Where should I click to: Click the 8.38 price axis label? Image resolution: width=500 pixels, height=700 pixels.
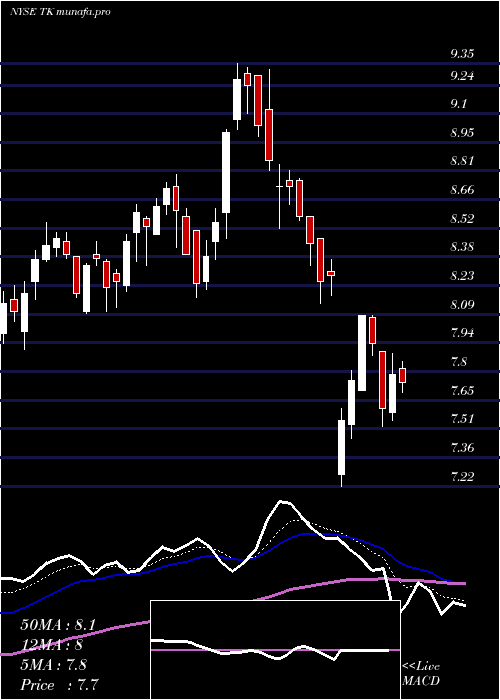(x=462, y=247)
